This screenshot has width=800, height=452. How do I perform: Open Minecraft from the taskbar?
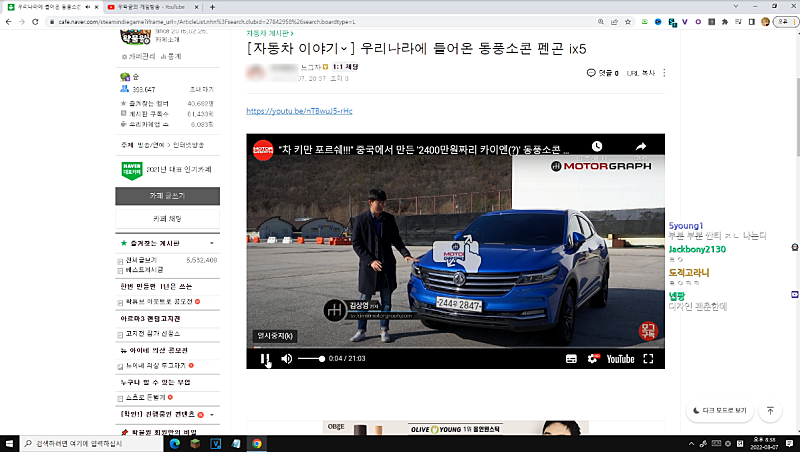(x=195, y=443)
